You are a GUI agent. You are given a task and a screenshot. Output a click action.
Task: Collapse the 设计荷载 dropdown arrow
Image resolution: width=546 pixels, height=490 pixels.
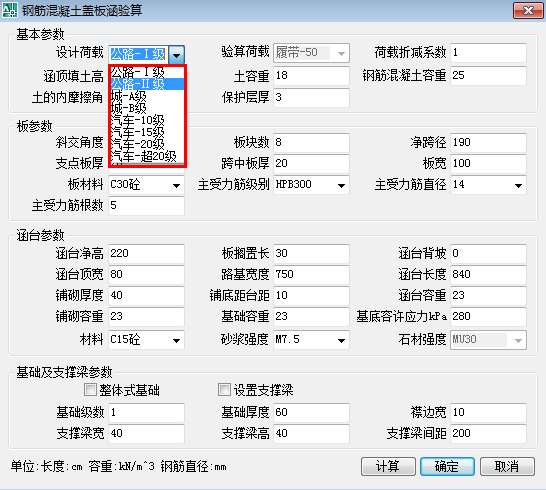click(x=177, y=55)
